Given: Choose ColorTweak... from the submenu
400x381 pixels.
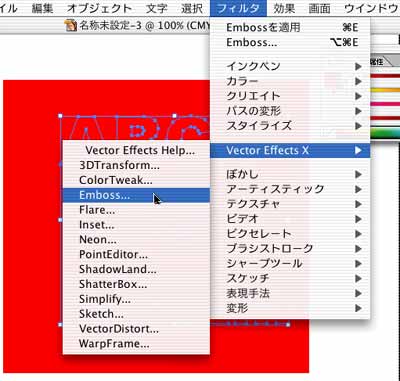Looking at the screenshot, I should point(136,180).
